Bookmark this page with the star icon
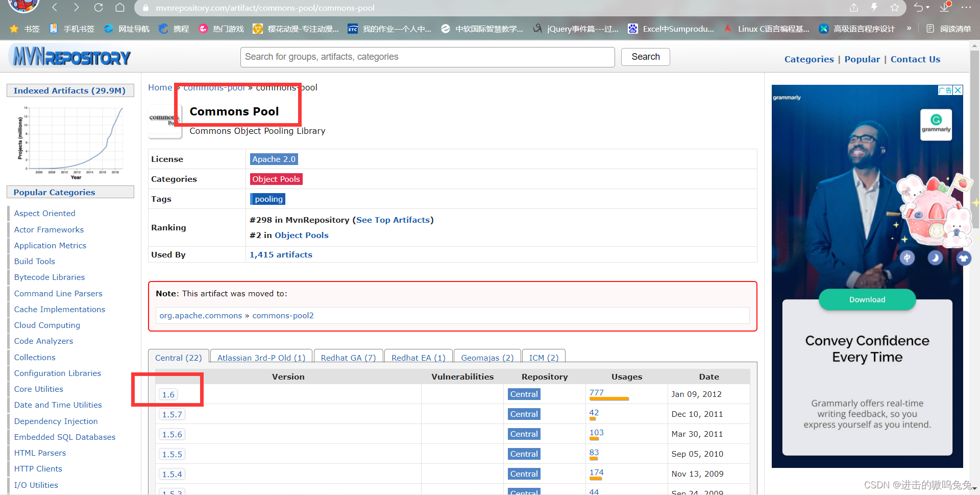Viewport: 980px width, 495px height. coord(895,7)
